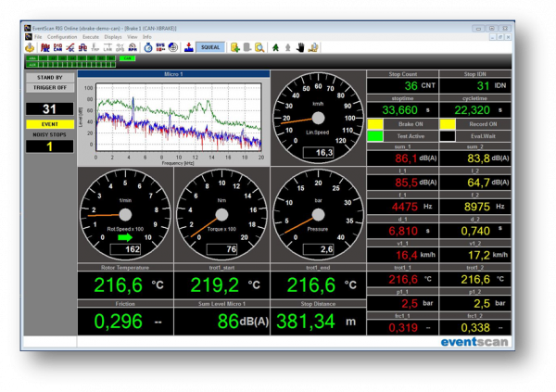
Task: Click the Micro 1 frequency spectrum graph
Action: pyautogui.click(x=181, y=116)
